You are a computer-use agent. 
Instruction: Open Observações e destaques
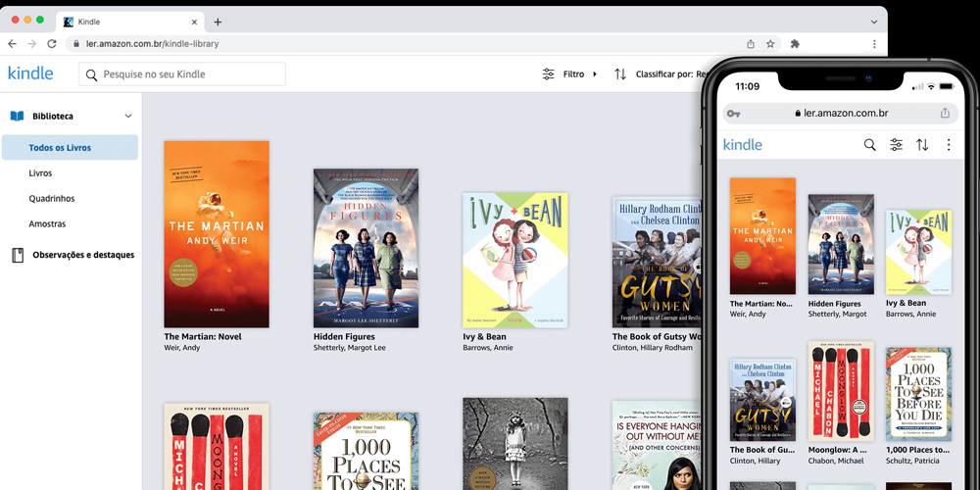click(82, 255)
